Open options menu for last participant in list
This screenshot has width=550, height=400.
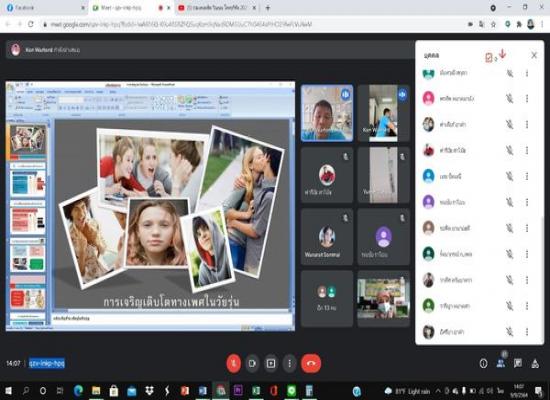pyautogui.click(x=527, y=332)
